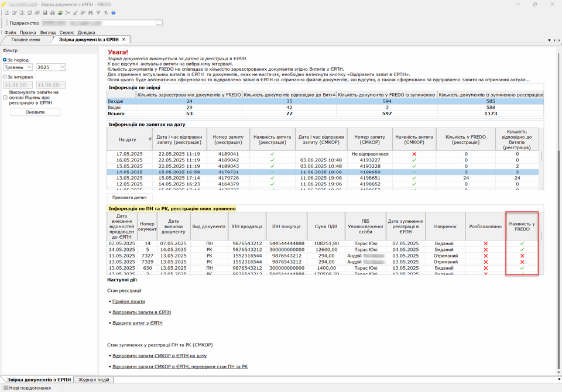Click the Підприємство input field

click(x=99, y=23)
